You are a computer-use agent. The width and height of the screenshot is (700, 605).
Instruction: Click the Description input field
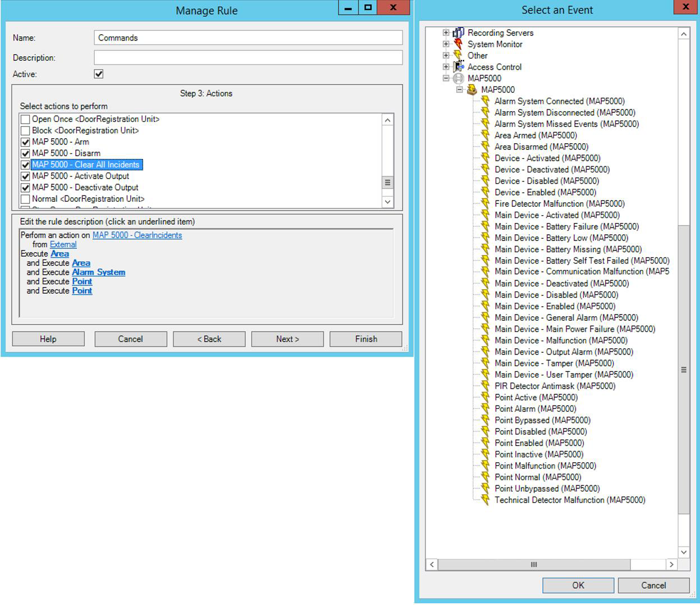tap(248, 57)
